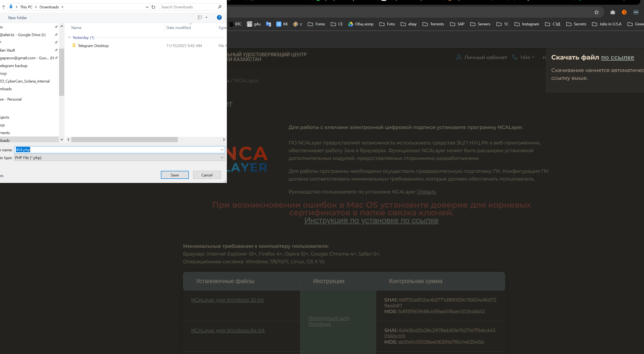Click the camera screenshot icon in browser toolbar
Screen dimensions: 644x354
(612, 12)
